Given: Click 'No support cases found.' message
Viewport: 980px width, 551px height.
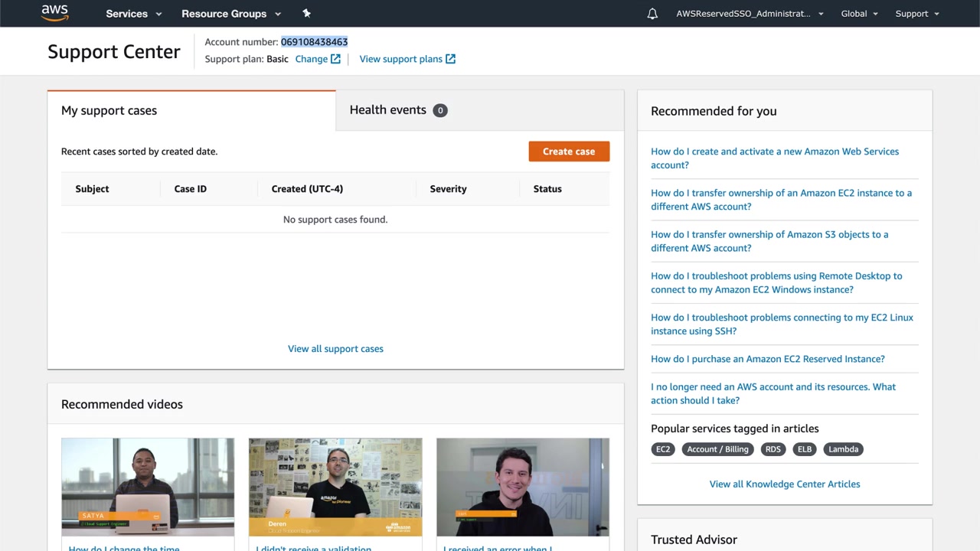Looking at the screenshot, I should click(x=335, y=220).
